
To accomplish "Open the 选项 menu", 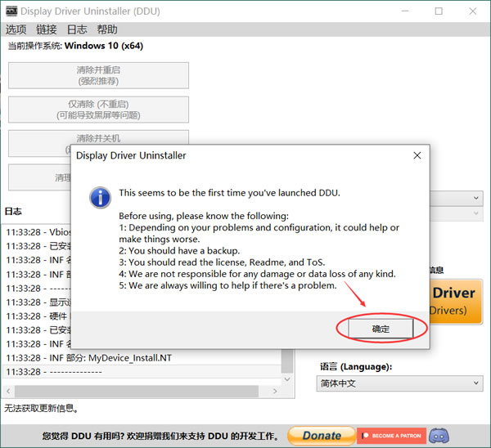I will point(16,29).
